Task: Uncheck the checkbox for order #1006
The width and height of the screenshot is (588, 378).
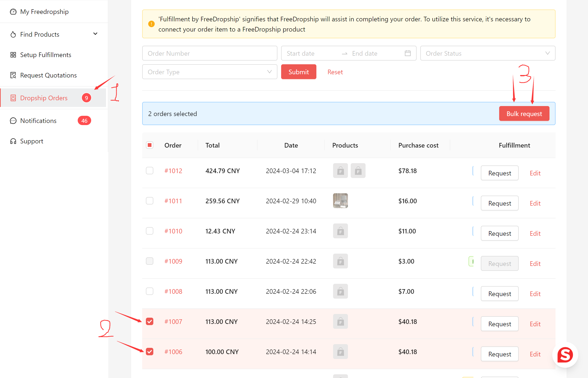Action: pyautogui.click(x=150, y=352)
